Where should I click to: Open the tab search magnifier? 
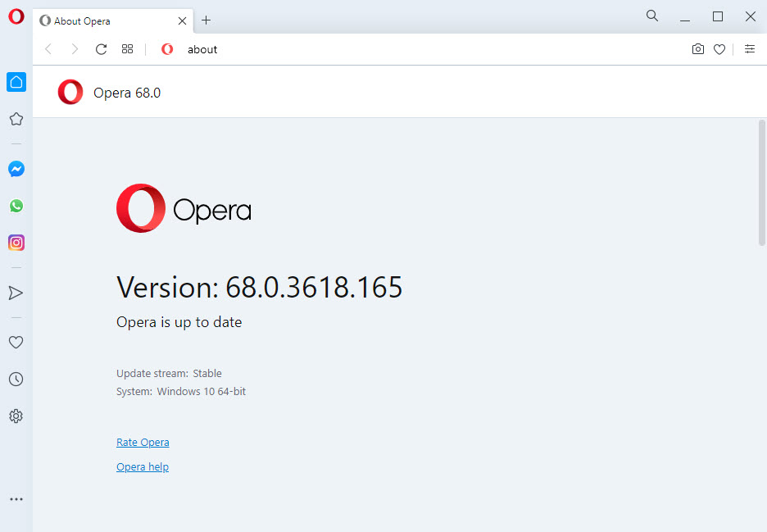pos(651,16)
